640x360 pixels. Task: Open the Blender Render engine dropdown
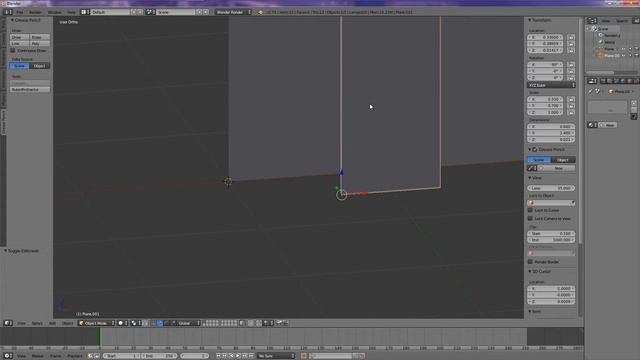[x=233, y=12]
